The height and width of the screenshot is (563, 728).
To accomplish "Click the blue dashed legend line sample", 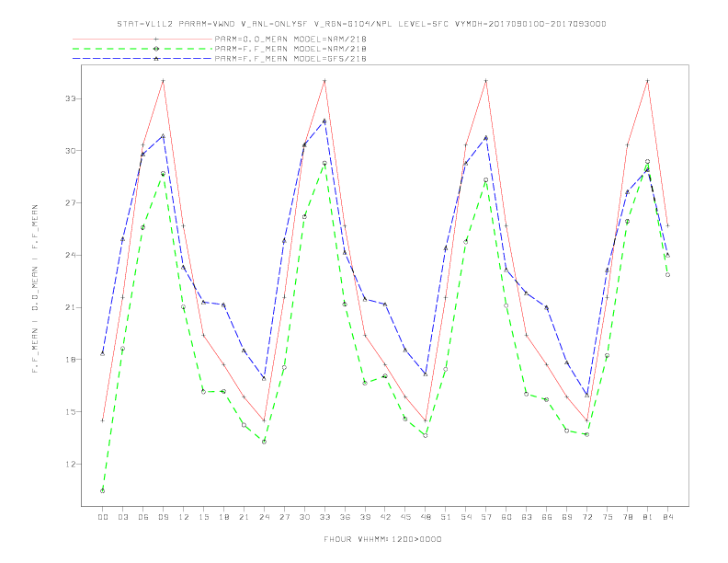I will [142, 59].
